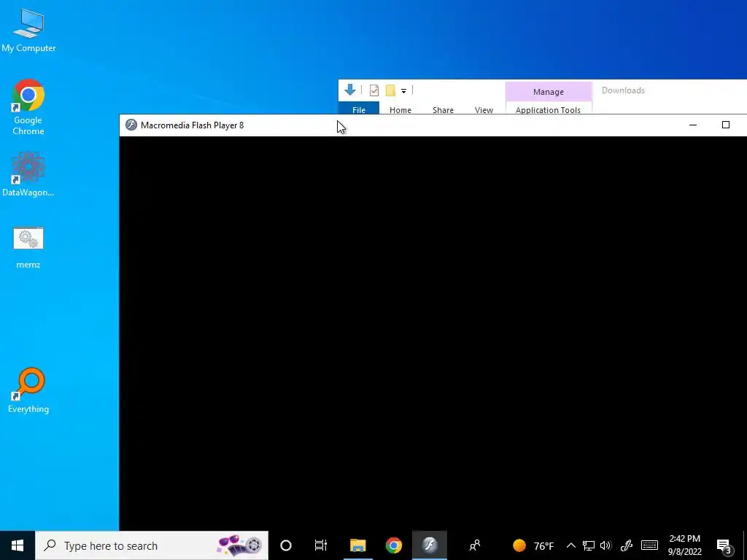The height and width of the screenshot is (560, 747).
Task: Click Downloads title text in Explorer window
Action: pos(623,90)
